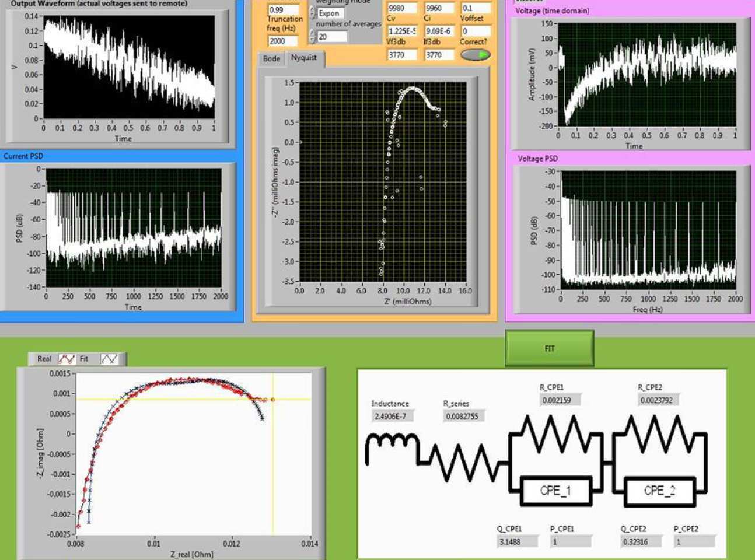
Task: Click the weighting mode stepper arrows
Action: click(x=312, y=13)
